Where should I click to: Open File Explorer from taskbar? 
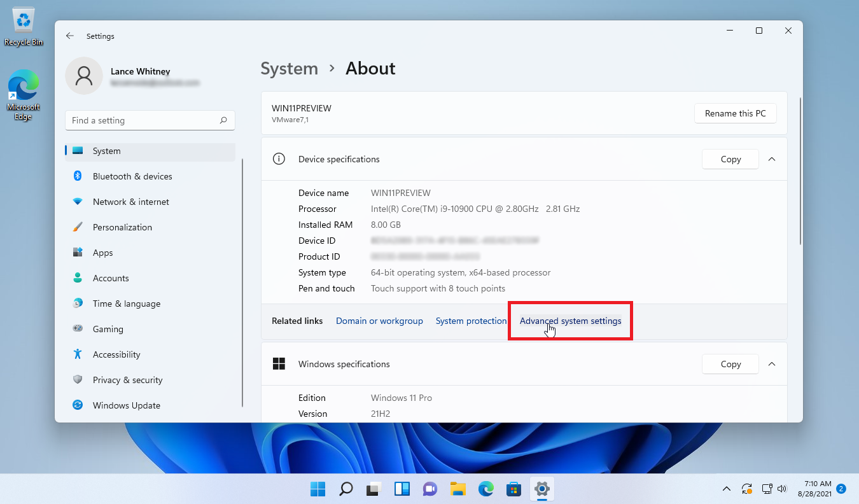point(457,489)
